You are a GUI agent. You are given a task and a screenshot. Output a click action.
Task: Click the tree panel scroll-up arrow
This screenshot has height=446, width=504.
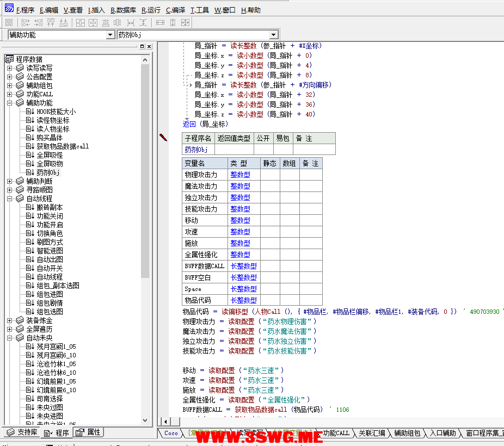coord(145,60)
